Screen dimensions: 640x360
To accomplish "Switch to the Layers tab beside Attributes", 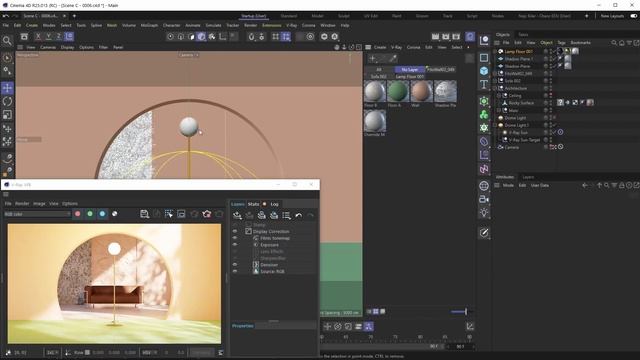I will point(528,177).
